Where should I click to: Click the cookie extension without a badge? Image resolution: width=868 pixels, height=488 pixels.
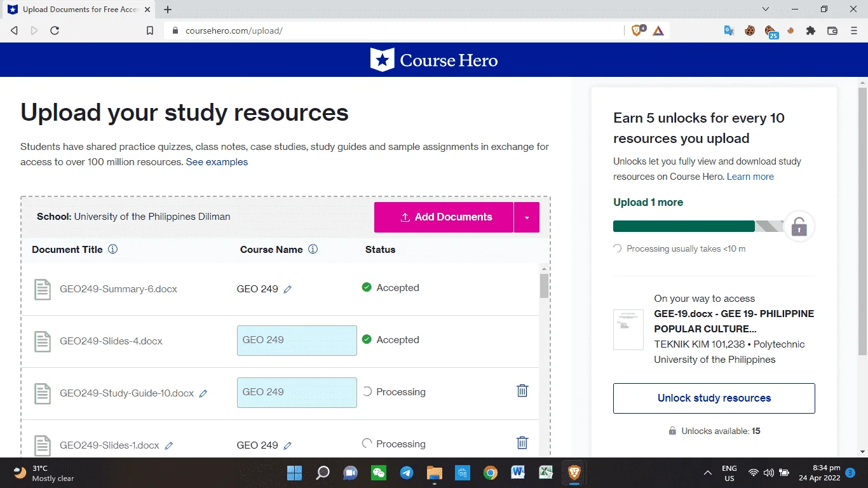coord(750,30)
